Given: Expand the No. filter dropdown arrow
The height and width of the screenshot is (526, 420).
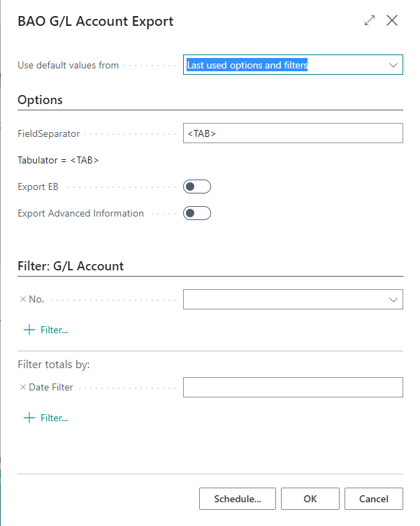Looking at the screenshot, I should tap(393, 300).
